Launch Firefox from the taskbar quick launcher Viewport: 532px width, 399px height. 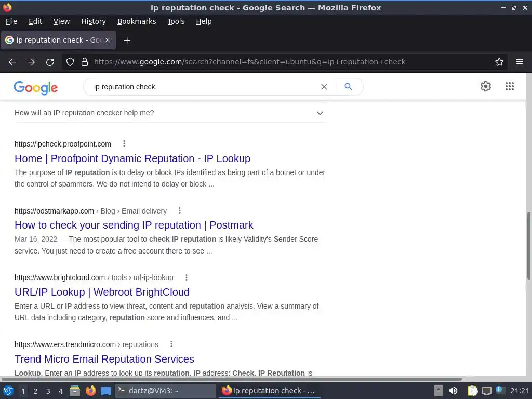tap(90, 391)
